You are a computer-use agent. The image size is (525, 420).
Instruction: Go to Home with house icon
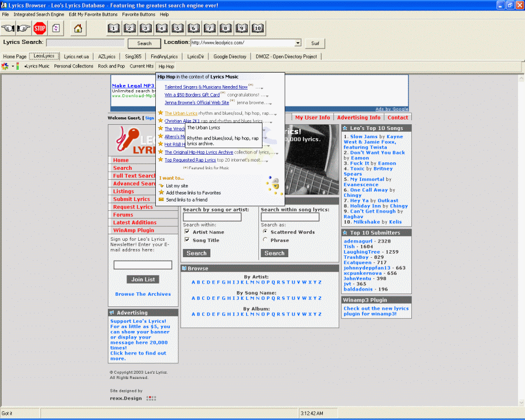click(78, 28)
